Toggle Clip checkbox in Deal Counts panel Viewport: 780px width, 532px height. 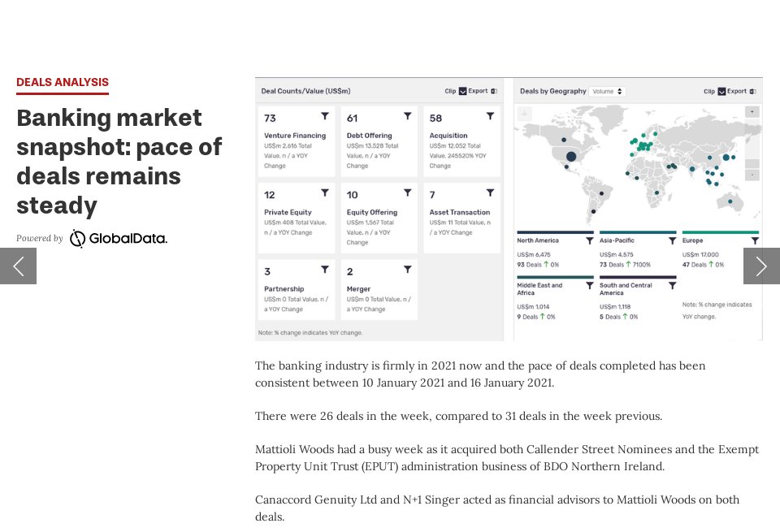[462, 91]
